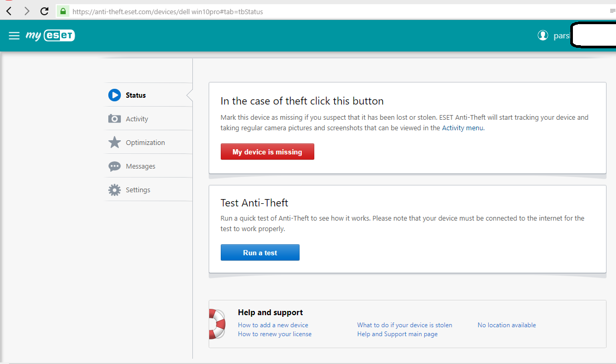Viewport: 616px width, 364px height.
Task: Click the Settings gear icon
Action: 115,190
